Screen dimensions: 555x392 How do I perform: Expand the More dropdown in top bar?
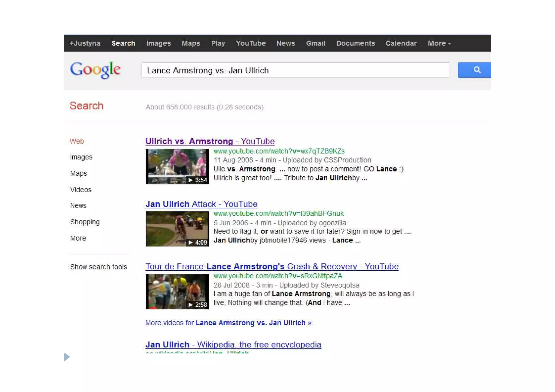tap(439, 43)
